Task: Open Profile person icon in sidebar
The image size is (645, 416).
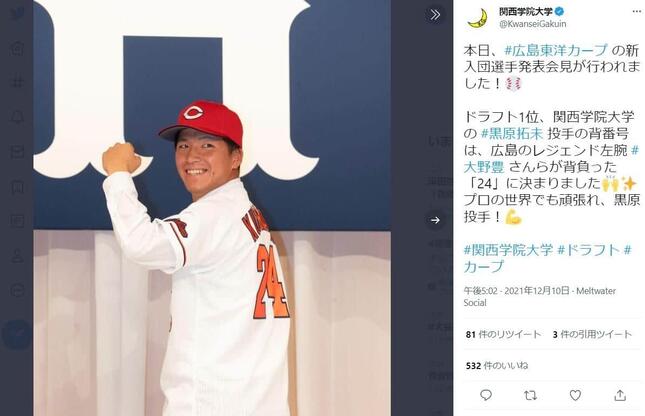Action: point(17,256)
